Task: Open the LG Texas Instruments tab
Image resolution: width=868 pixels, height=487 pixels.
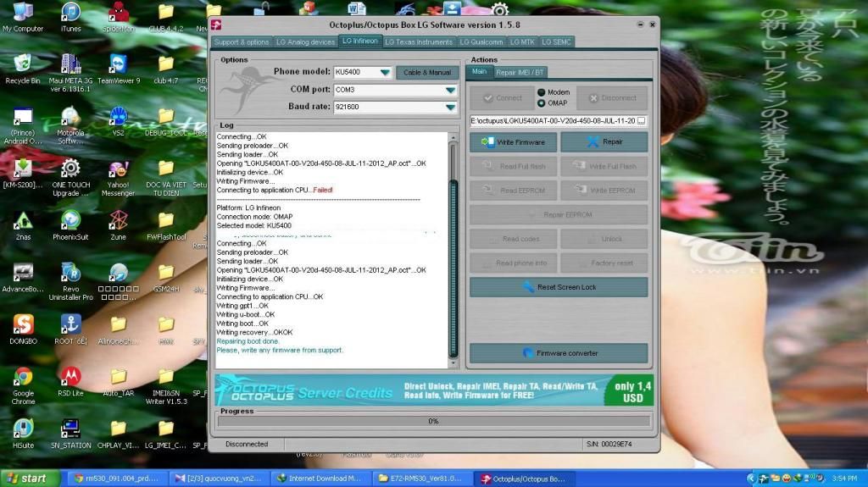Action: 419,42
